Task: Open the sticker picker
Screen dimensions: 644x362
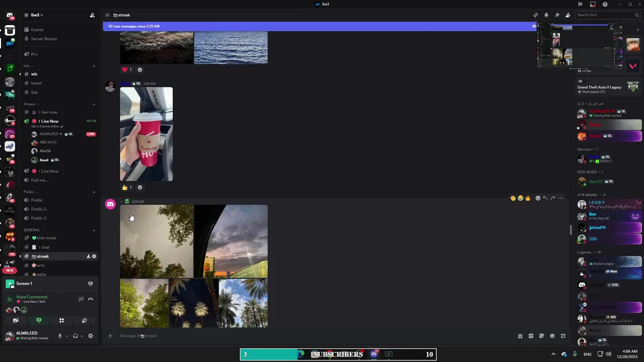Action: (x=541, y=336)
